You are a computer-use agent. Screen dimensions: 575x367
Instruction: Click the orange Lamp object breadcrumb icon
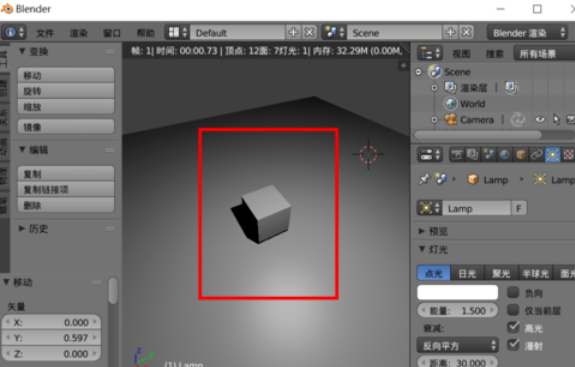pyautogui.click(x=473, y=179)
